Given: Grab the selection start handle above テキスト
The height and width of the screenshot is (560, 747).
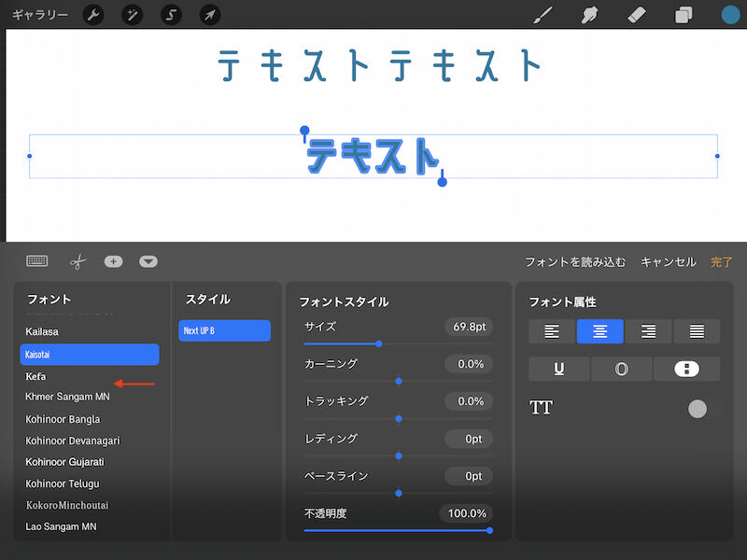Looking at the screenshot, I should [304, 131].
